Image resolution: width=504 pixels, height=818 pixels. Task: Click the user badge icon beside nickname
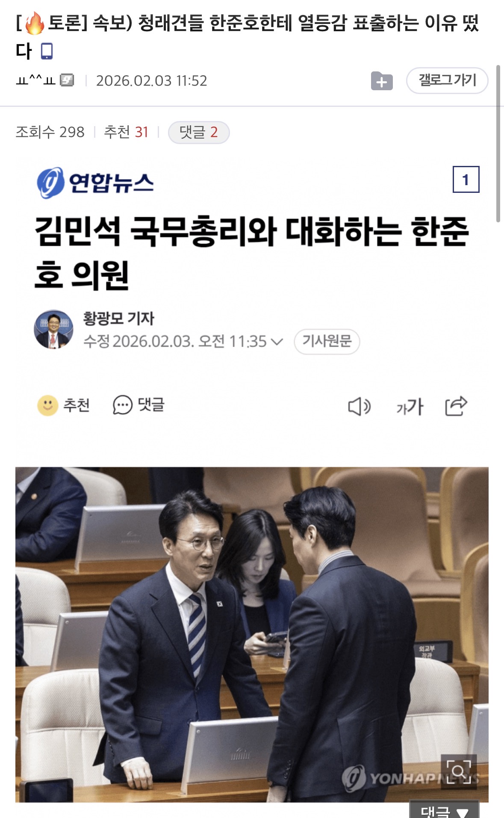[x=67, y=80]
